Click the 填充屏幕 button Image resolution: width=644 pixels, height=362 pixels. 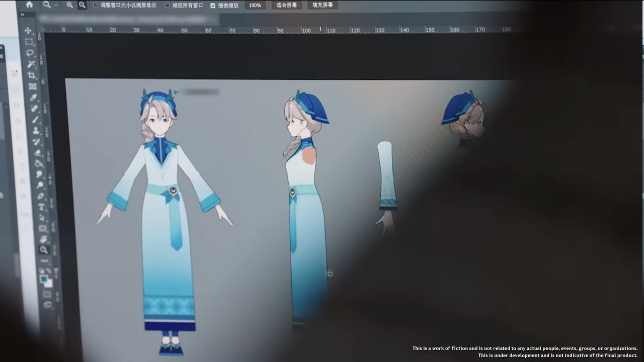323,5
